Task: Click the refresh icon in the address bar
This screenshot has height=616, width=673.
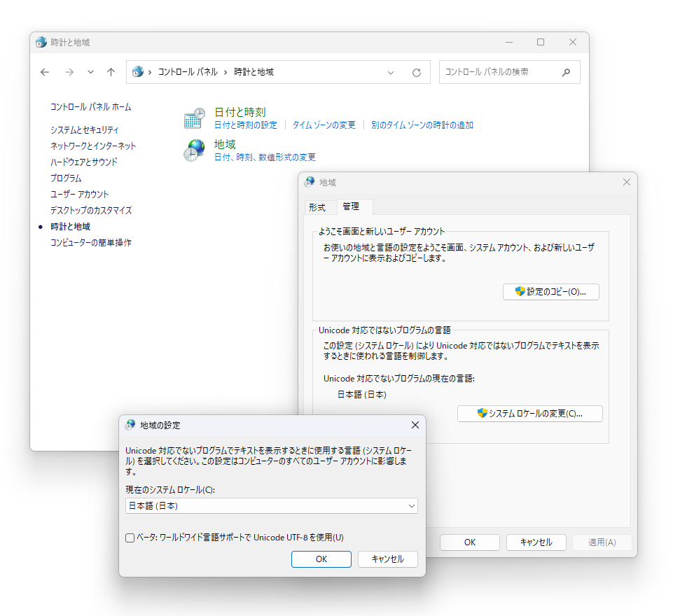Action: pyautogui.click(x=416, y=72)
